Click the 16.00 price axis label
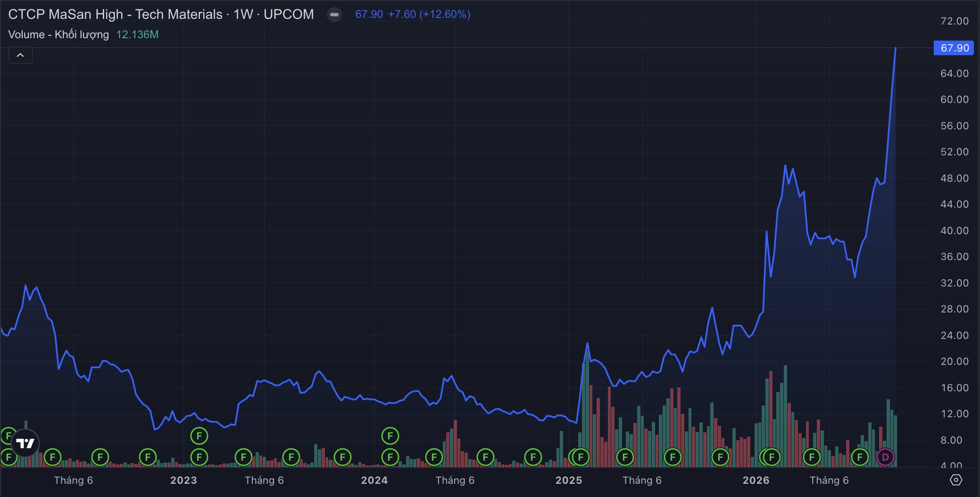Image resolution: width=980 pixels, height=497 pixels. pos(955,387)
